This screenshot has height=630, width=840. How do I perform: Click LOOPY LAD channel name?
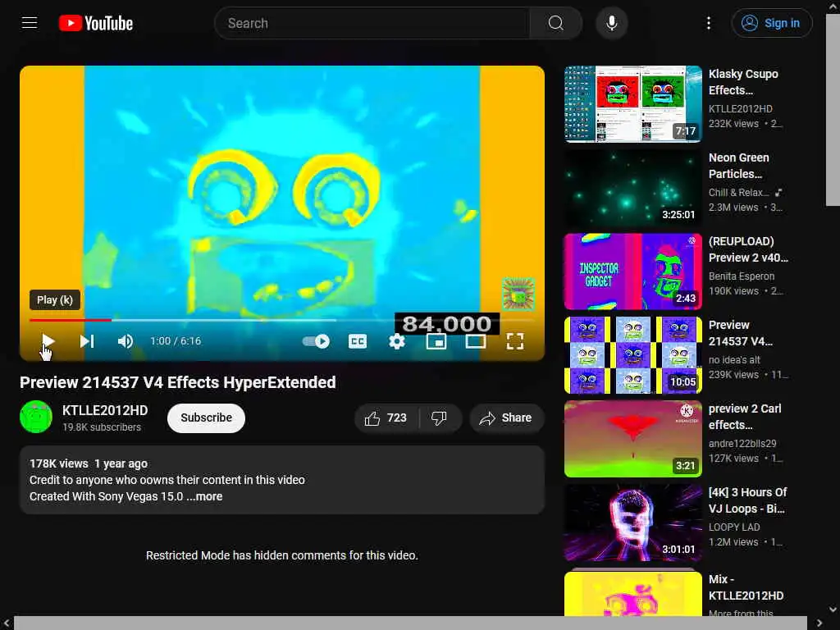pos(734,527)
